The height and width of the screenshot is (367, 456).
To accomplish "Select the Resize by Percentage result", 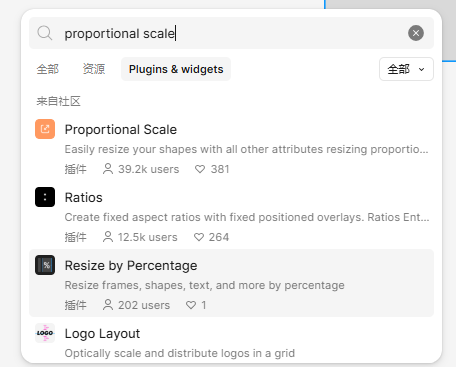I will [231, 283].
